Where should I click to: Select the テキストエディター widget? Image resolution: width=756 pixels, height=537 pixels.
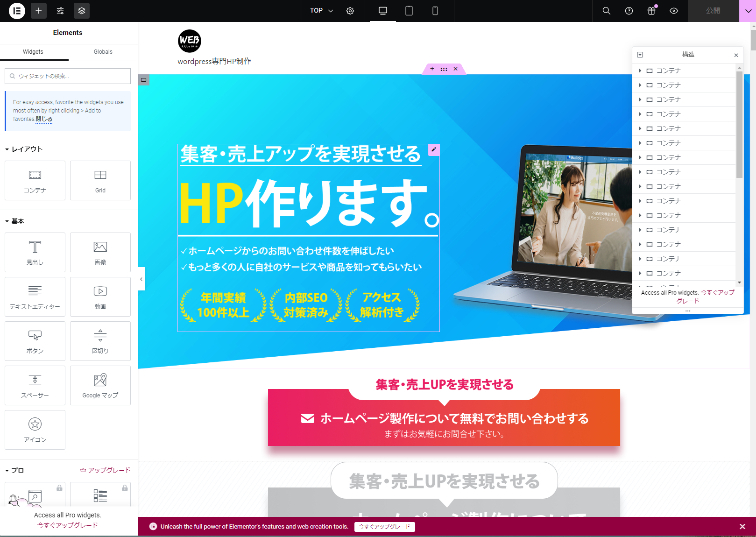[35, 297]
